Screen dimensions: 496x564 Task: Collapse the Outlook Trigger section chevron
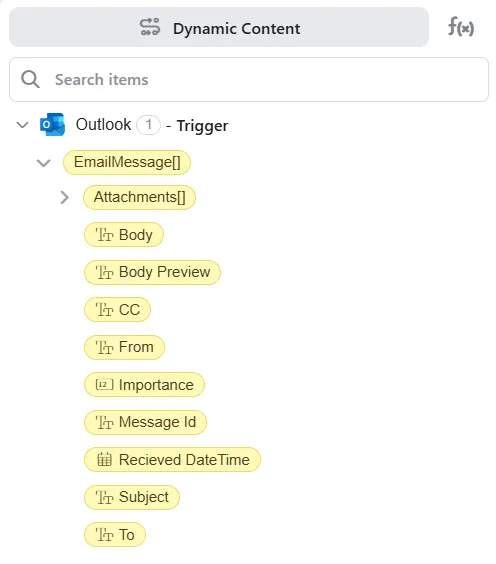[23, 125]
